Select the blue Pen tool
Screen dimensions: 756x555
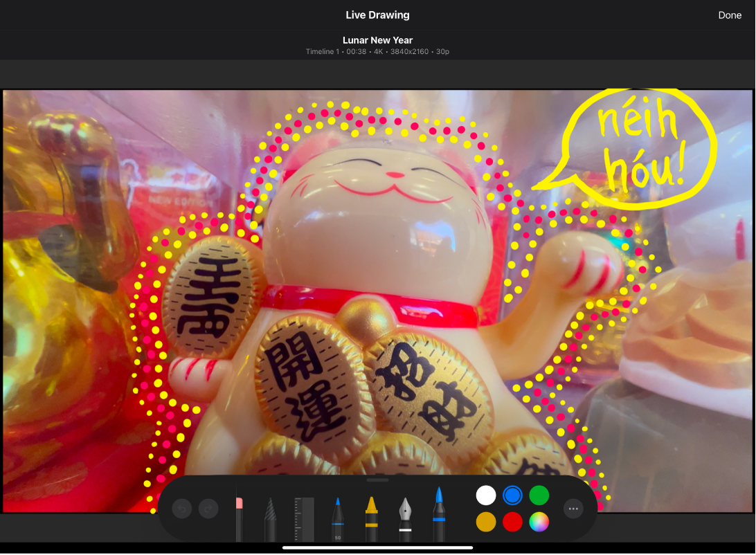tap(339, 516)
